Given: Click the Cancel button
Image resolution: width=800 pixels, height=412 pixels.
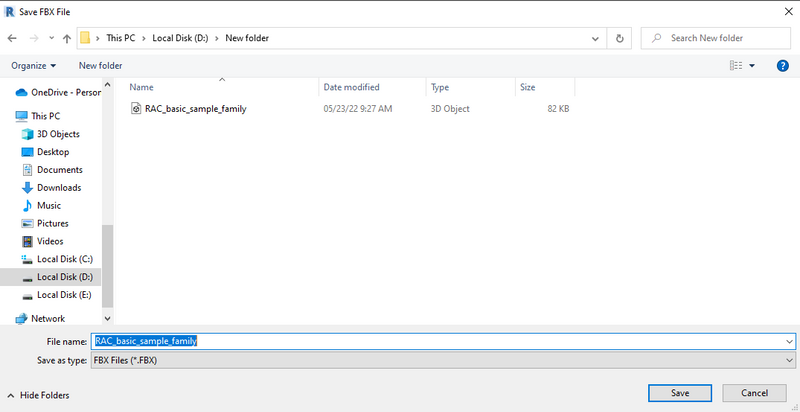Looking at the screenshot, I should pyautogui.click(x=754, y=393).
